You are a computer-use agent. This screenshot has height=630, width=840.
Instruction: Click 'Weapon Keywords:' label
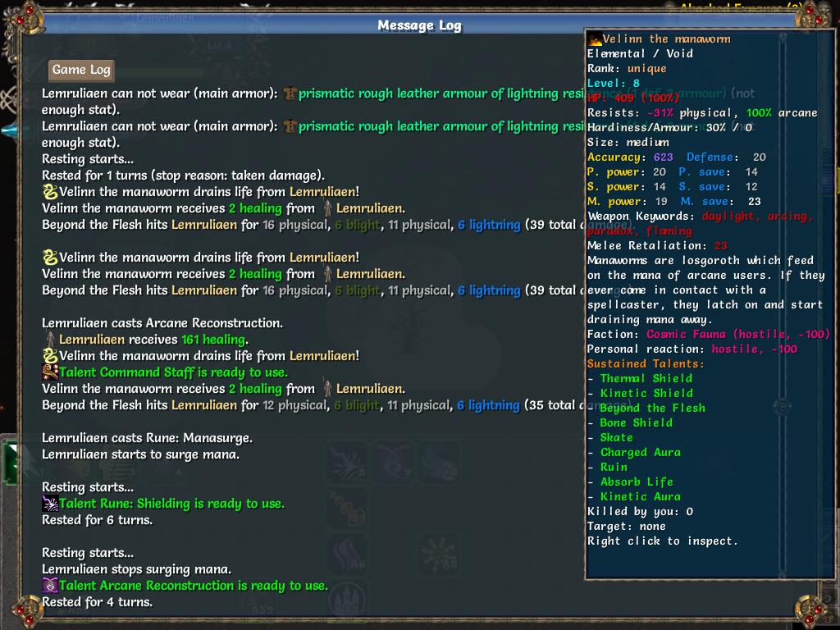pyautogui.click(x=641, y=217)
